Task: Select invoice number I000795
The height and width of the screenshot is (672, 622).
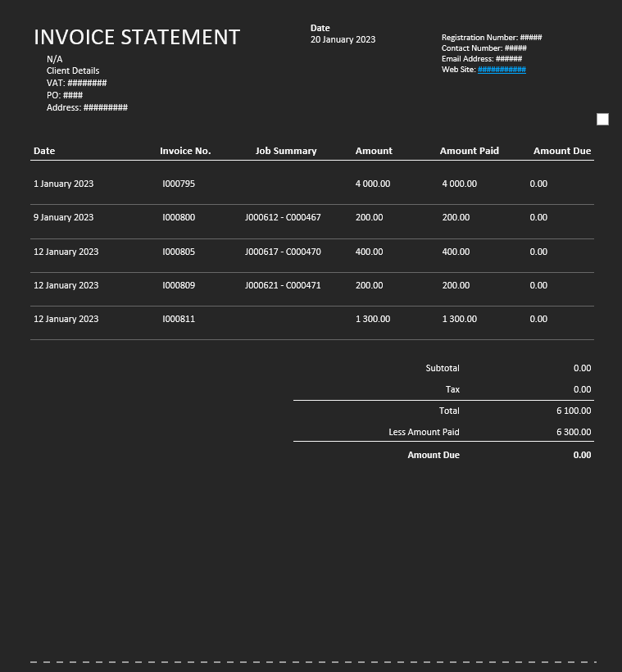Action: click(179, 184)
